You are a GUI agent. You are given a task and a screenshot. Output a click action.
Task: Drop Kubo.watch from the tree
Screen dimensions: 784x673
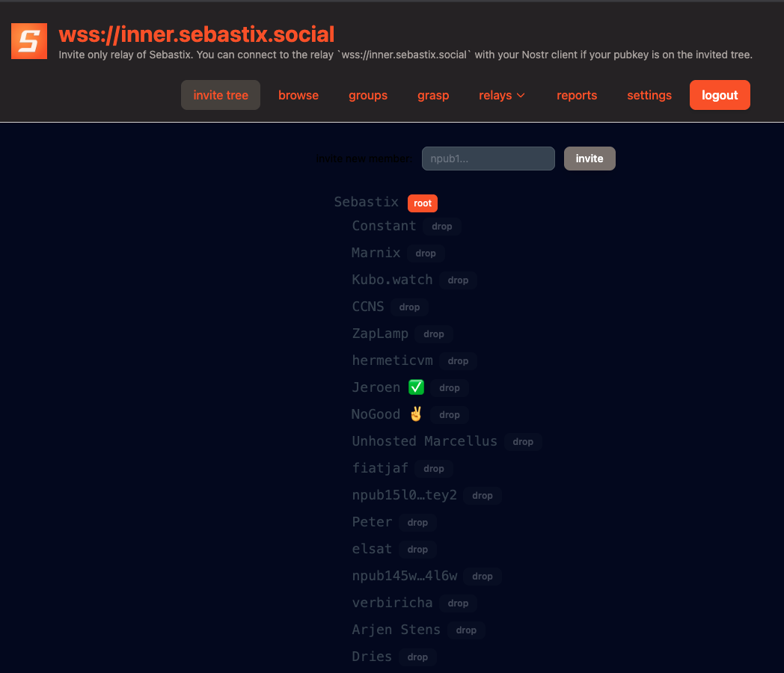(x=458, y=280)
